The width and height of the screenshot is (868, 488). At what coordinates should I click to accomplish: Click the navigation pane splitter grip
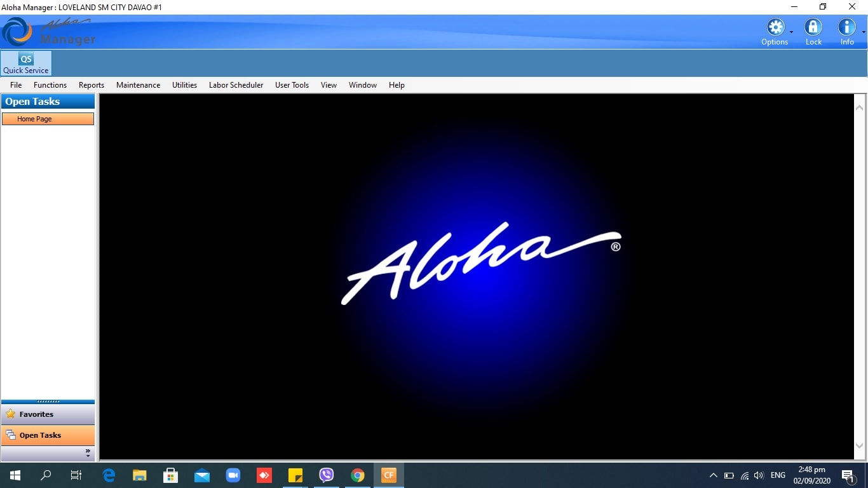[x=48, y=402]
